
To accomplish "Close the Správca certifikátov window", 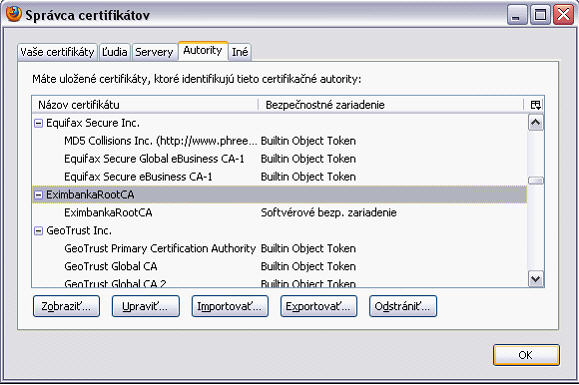I will (x=563, y=15).
